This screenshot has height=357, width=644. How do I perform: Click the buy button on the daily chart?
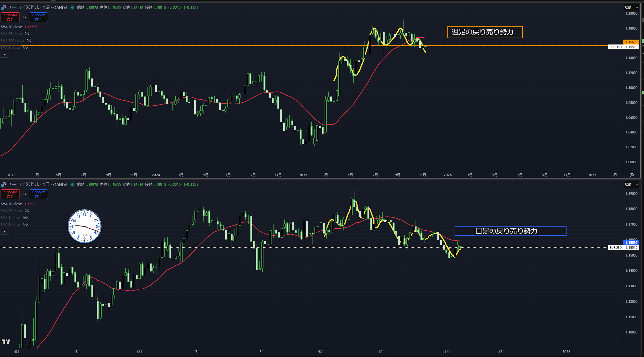38,194
